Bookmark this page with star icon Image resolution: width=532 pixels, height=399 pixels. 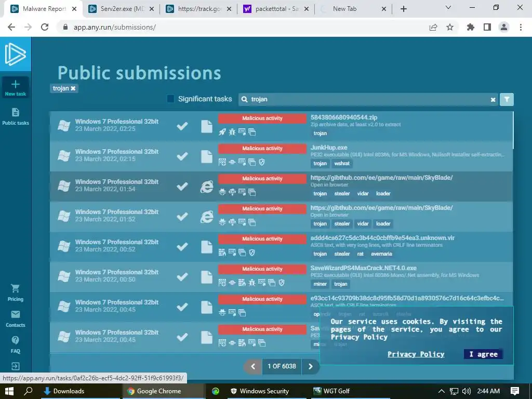coord(450,27)
